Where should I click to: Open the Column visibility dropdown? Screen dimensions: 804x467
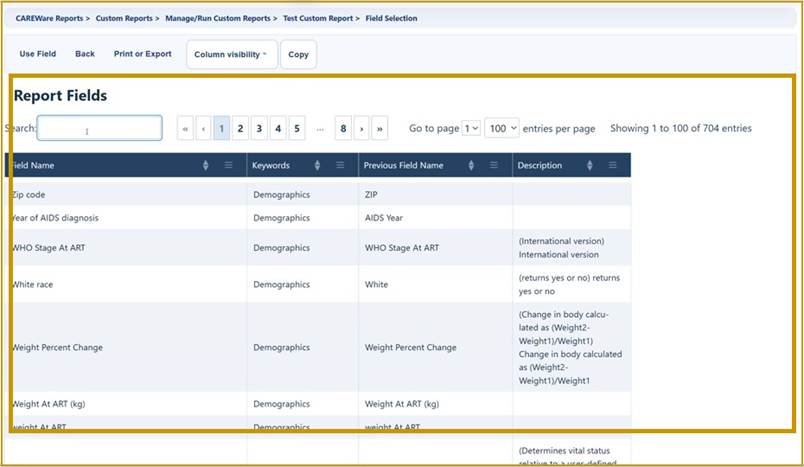tap(232, 54)
